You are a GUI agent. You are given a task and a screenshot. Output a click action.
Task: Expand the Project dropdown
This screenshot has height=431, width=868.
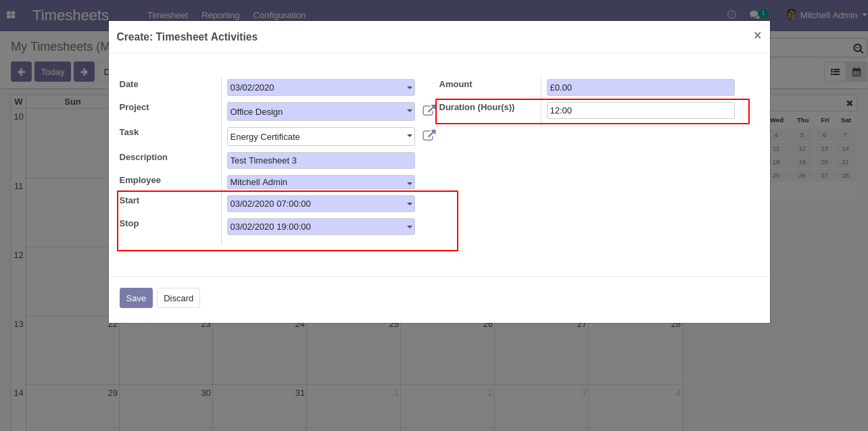[410, 111]
